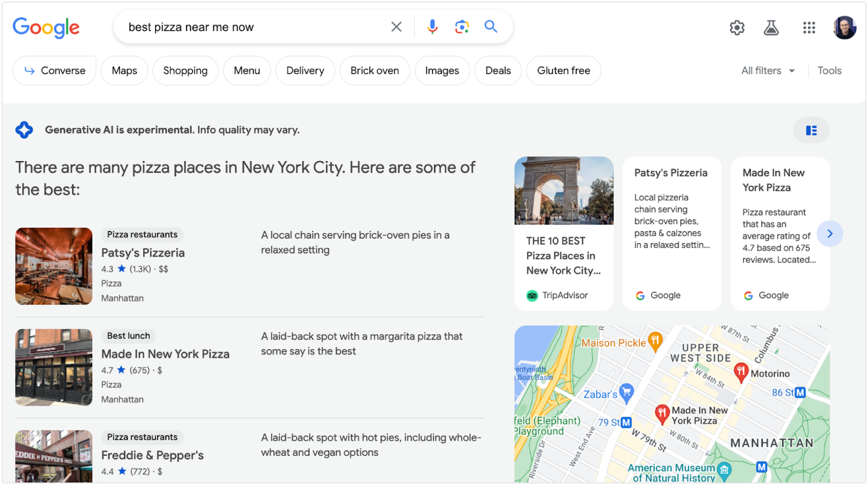
Task: Toggle the AI result layout view button
Action: point(812,130)
